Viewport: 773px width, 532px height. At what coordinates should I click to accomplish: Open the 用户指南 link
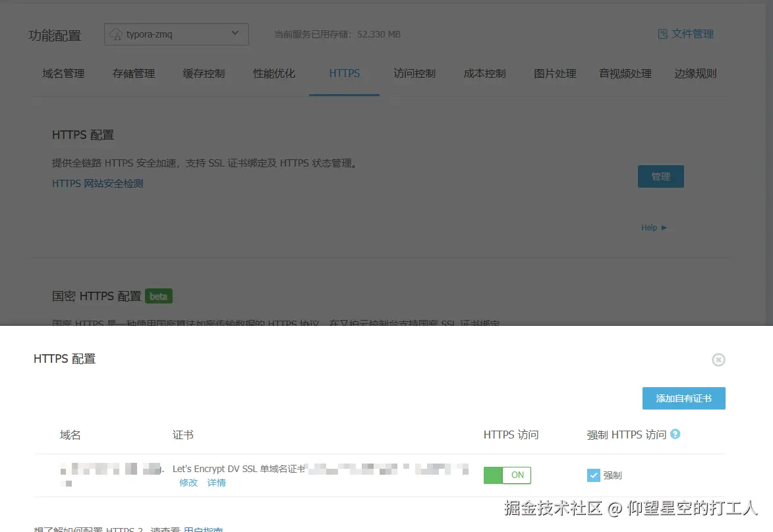(x=203, y=529)
